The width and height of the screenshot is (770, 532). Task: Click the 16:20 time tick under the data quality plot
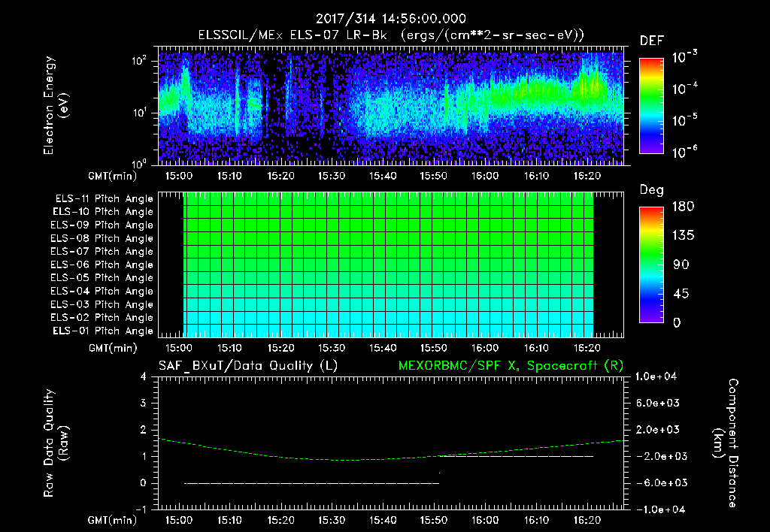tap(587, 520)
